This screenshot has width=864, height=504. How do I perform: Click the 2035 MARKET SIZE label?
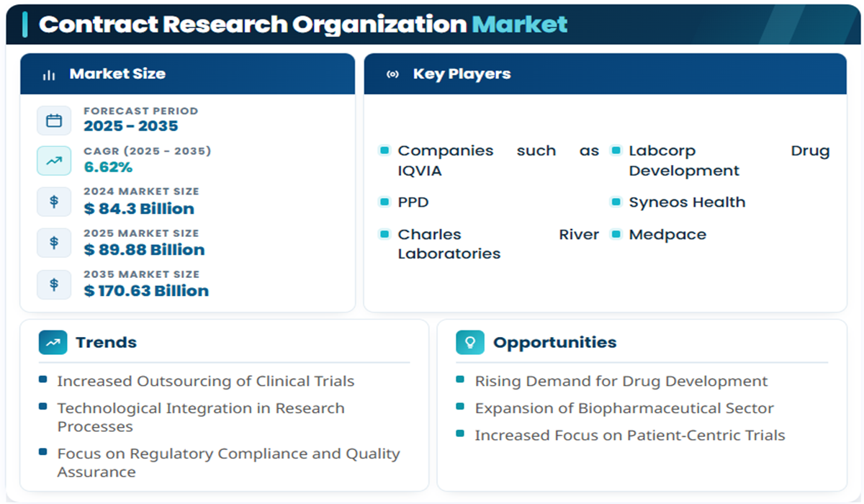[x=141, y=274]
